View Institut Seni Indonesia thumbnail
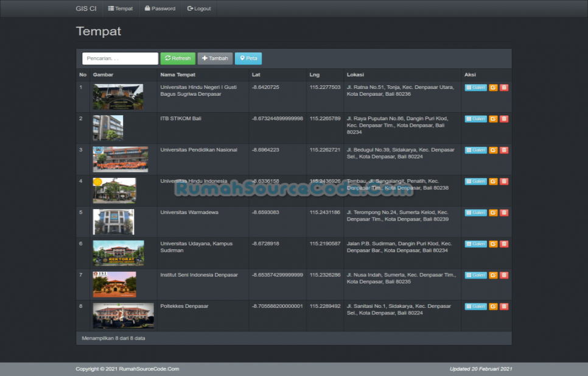The width and height of the screenshot is (588, 376). 114,284
